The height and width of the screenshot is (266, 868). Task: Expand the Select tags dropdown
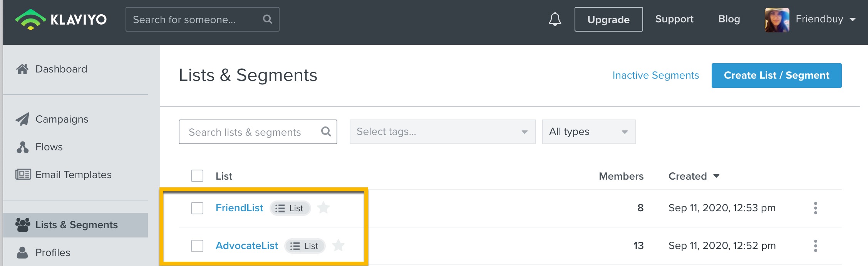coord(442,132)
